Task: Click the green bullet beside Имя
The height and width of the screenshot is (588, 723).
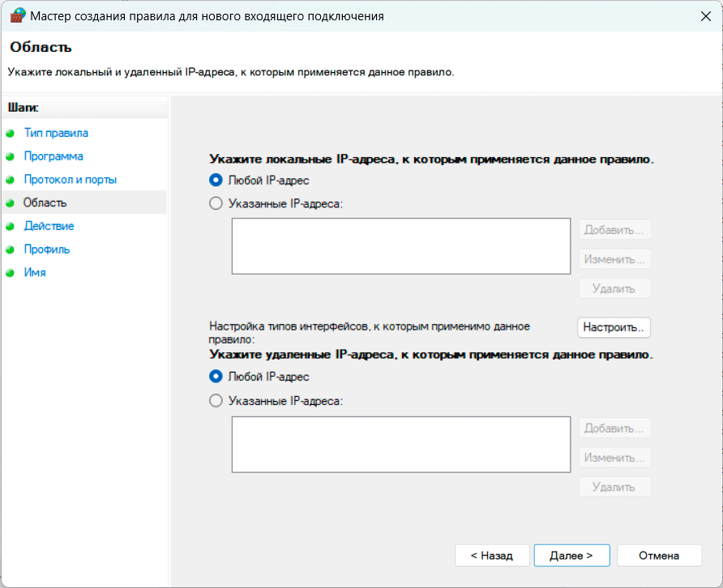Action: click(x=10, y=273)
